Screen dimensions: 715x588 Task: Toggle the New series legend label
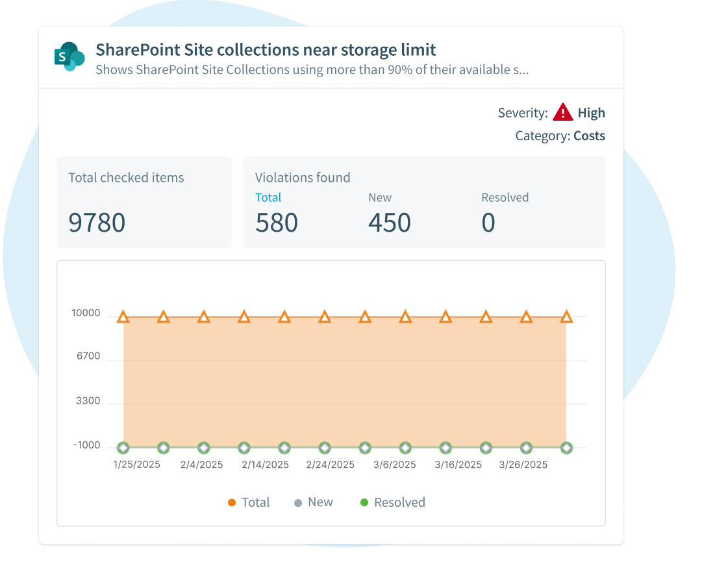[320, 502]
